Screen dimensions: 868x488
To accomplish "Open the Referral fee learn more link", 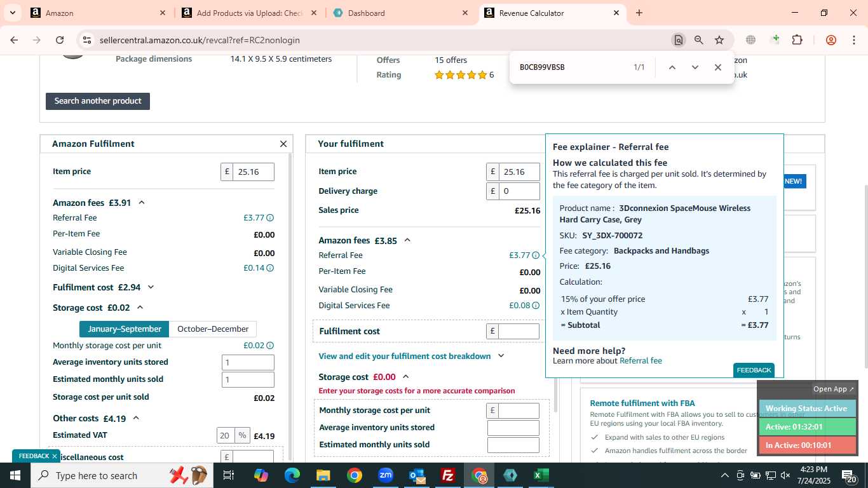I will click(x=641, y=361).
